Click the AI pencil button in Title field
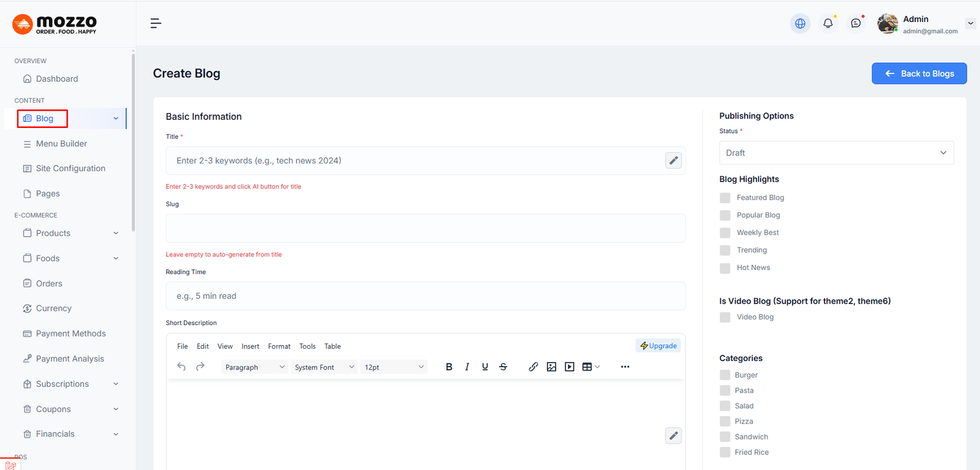The width and height of the screenshot is (980, 470). [673, 160]
